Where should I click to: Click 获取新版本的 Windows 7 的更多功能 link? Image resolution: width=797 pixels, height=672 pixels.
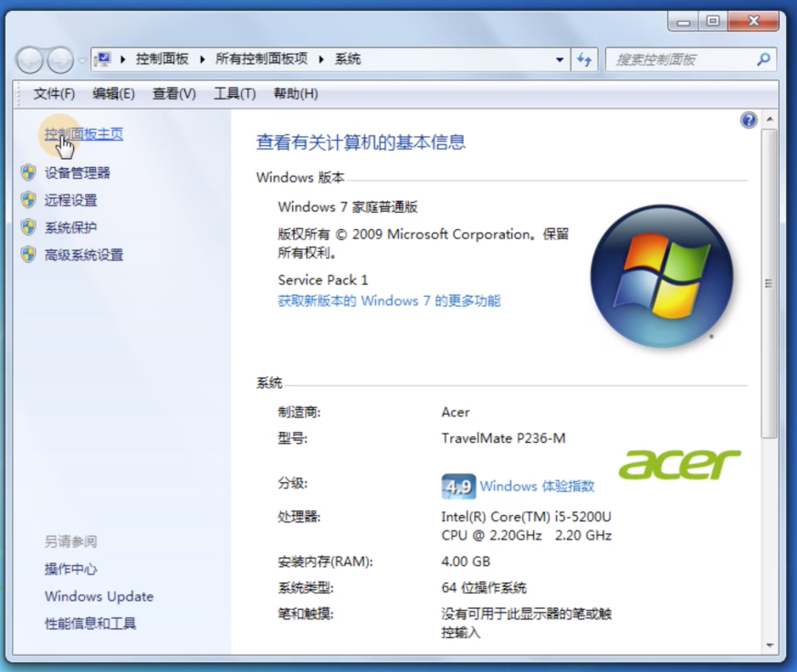pos(389,301)
